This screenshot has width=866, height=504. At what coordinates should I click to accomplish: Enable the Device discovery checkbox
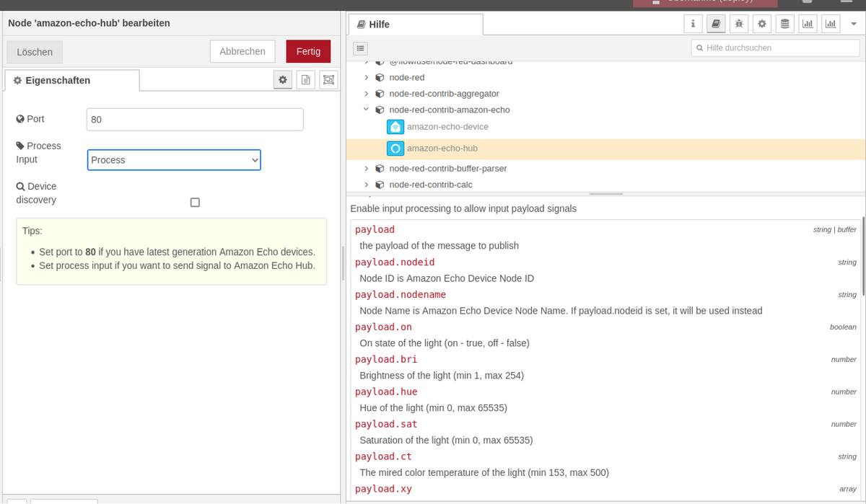[195, 203]
